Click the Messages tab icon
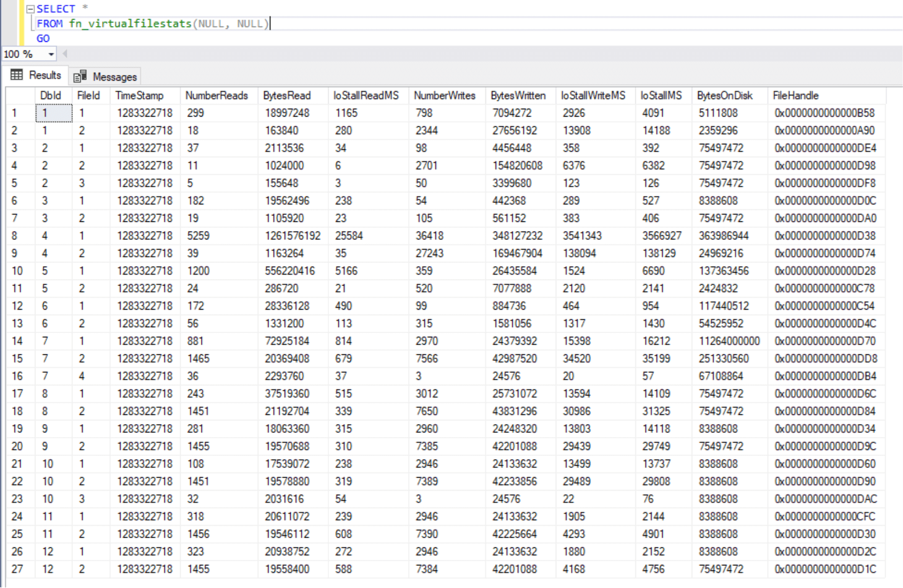 80,77
